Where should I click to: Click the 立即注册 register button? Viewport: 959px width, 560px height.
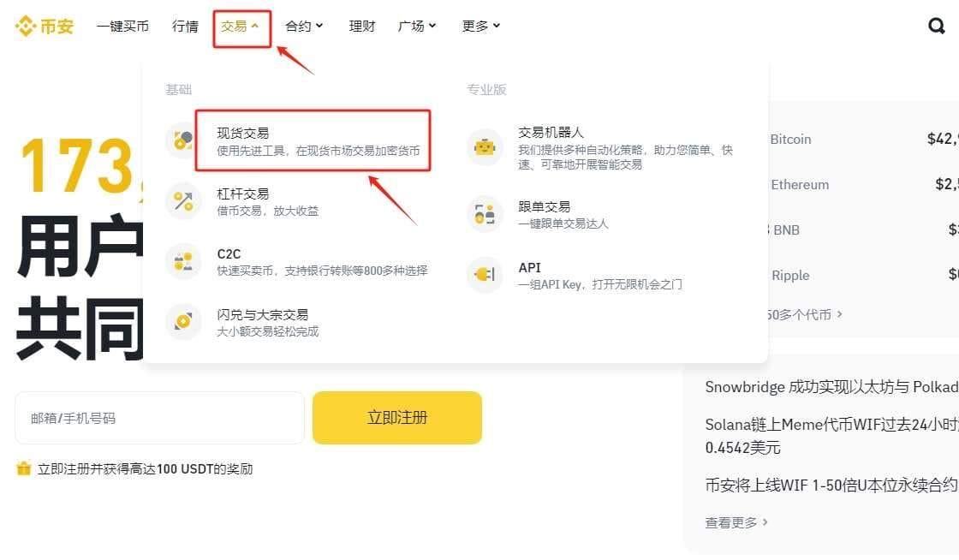[x=397, y=417]
